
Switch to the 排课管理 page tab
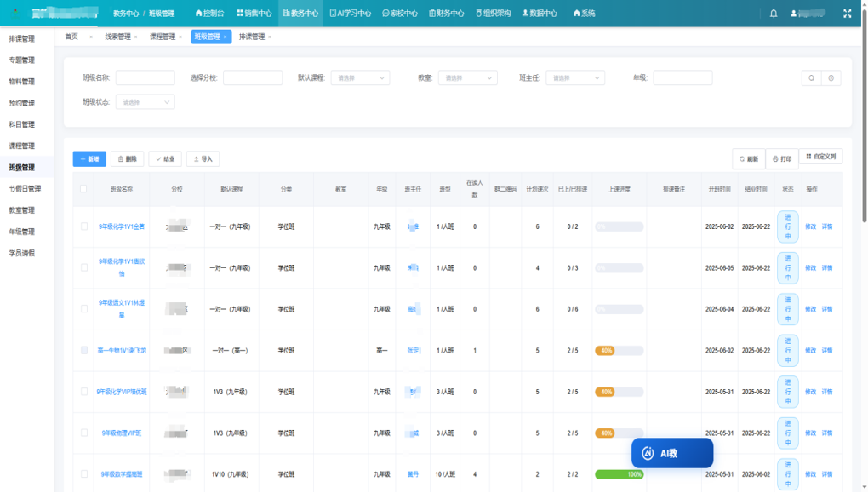(252, 37)
